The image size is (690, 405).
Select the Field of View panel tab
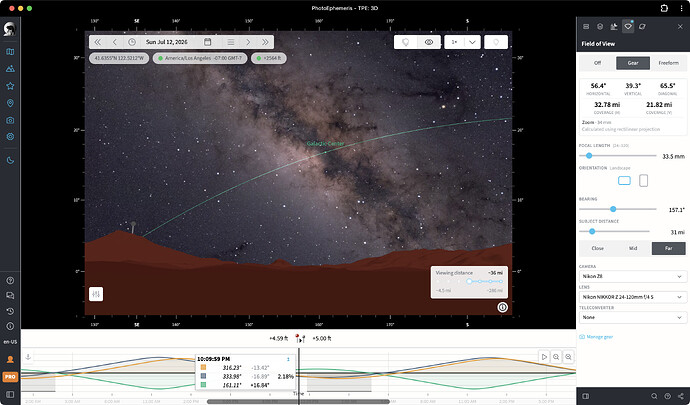628,27
